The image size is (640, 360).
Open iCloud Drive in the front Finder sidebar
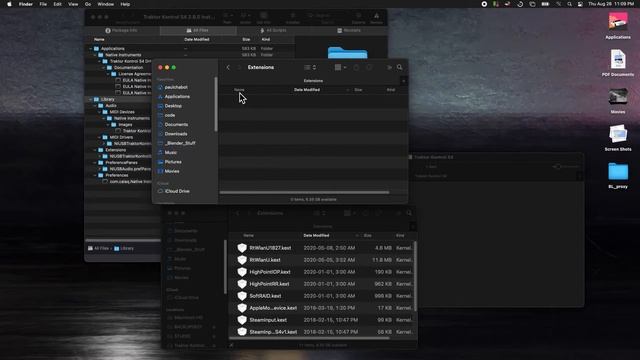coord(177,191)
